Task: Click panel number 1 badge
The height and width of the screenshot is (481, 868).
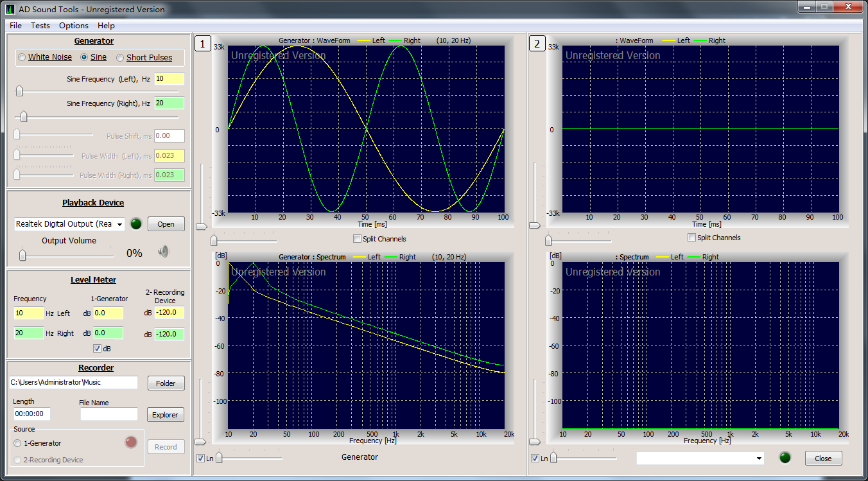Action: pos(202,44)
